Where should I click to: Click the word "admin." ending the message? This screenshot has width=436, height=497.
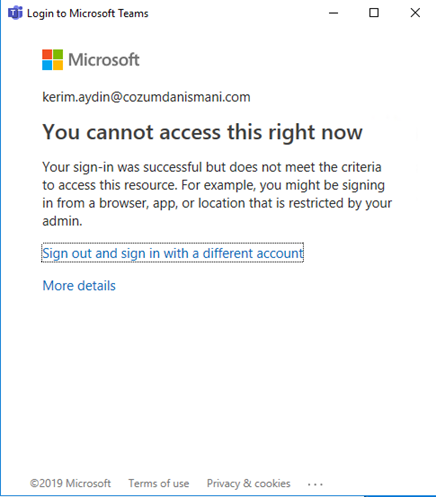click(x=62, y=221)
